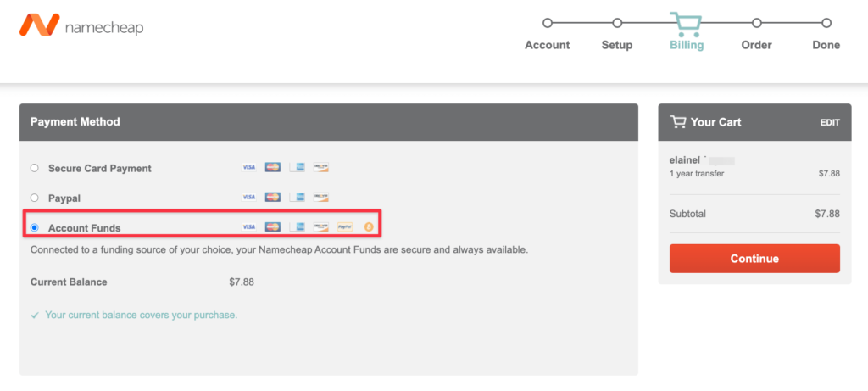Viewport: 868px width, 391px height.
Task: Click the PayPal icon in Account Funds row
Action: pyautogui.click(x=345, y=226)
